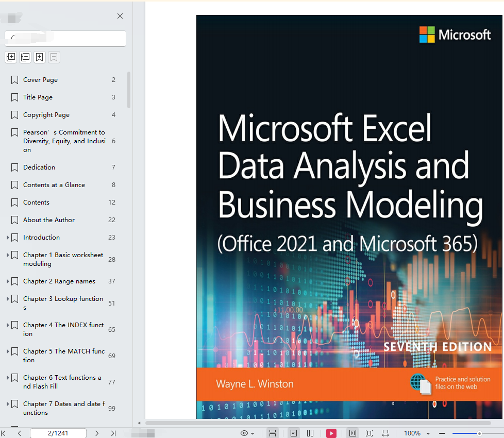The image size is (504, 438).
Task: Select single page view mode
Action: tap(294, 433)
